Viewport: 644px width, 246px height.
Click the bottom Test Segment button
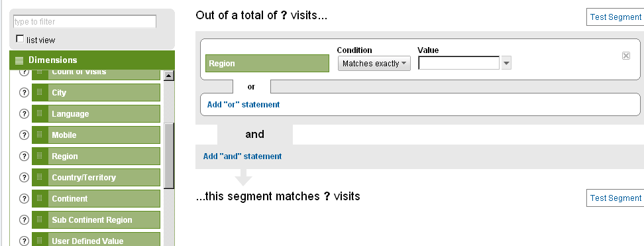(615, 198)
